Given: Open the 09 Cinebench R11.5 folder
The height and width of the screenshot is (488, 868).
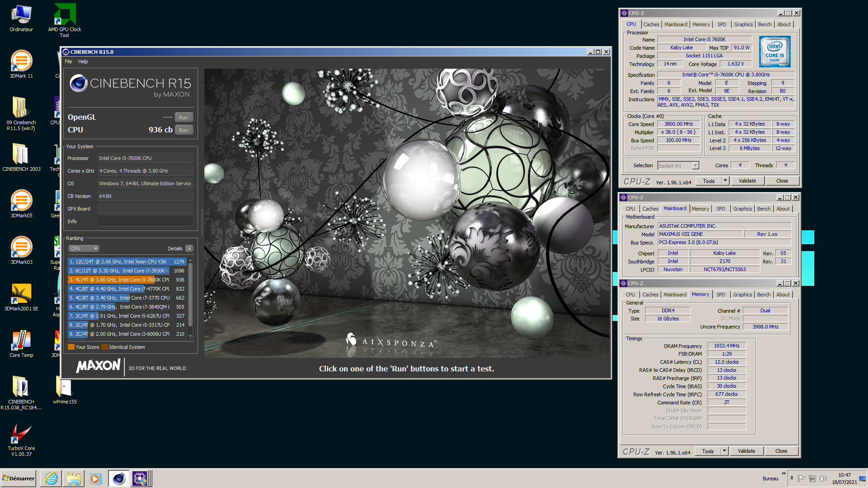Looking at the screenshot, I should [21, 113].
